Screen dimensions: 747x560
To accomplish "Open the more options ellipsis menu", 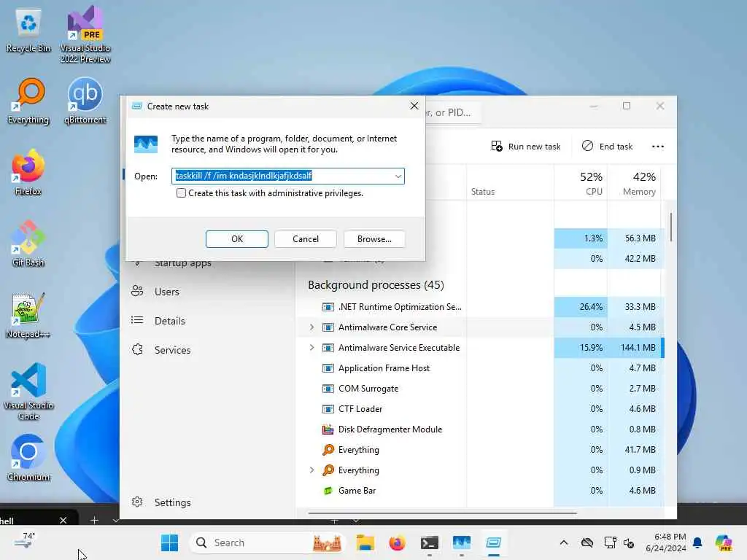I will (657, 146).
